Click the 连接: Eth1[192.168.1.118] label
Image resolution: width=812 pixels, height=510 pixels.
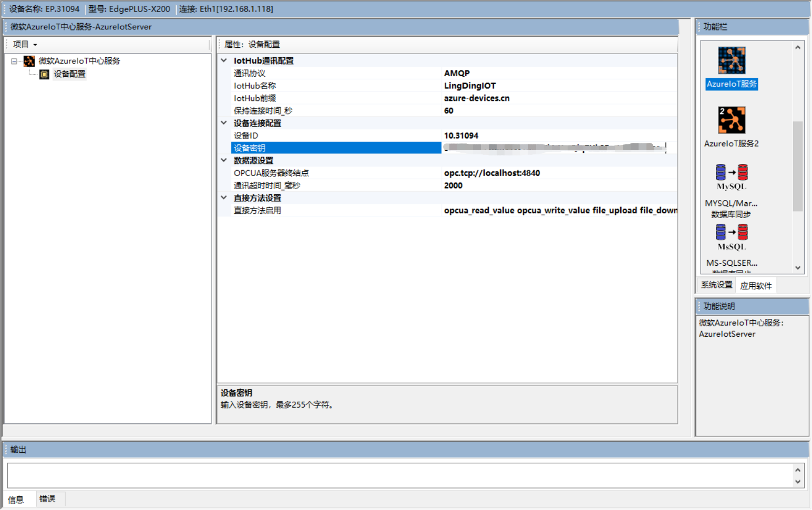(226, 9)
